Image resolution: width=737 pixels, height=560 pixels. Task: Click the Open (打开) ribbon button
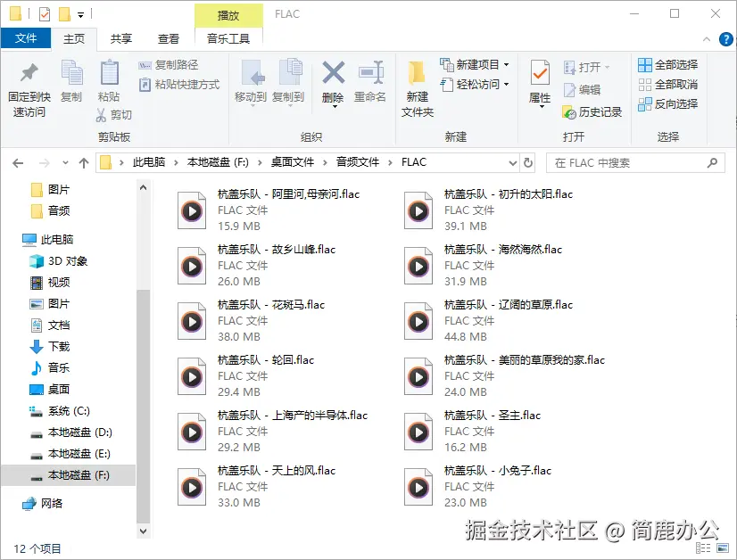(586, 67)
